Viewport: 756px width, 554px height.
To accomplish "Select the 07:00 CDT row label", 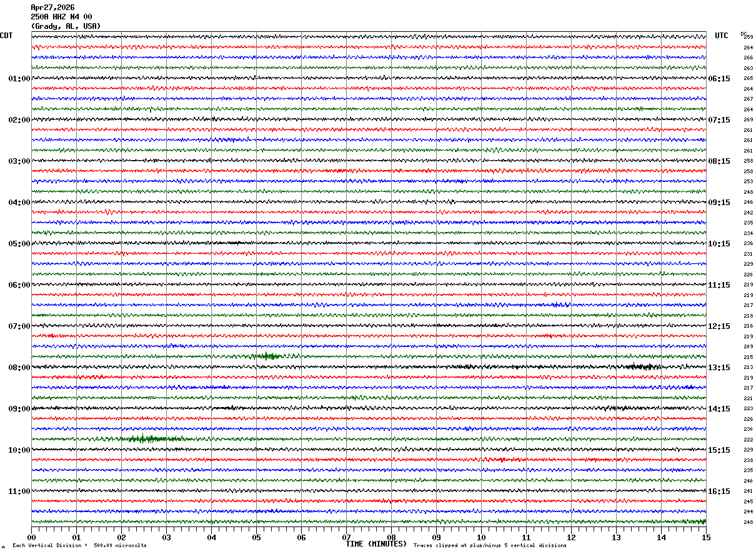I will coord(19,326).
